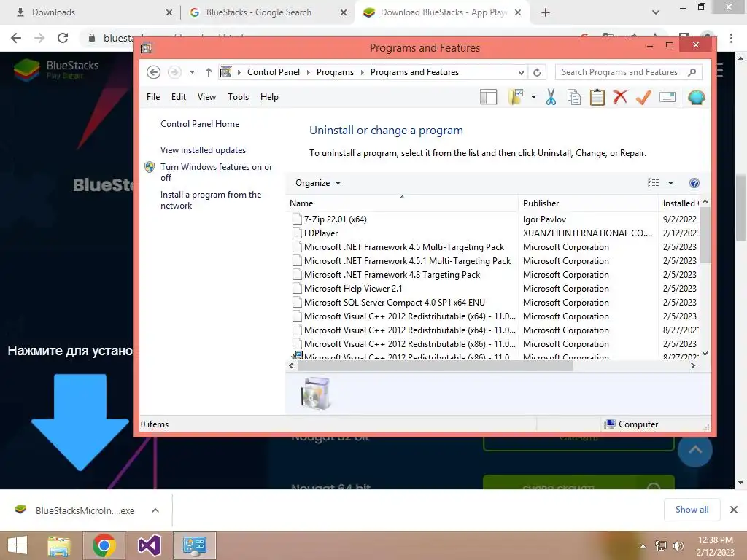
Task: Sort by the Name column header
Action: [402, 203]
